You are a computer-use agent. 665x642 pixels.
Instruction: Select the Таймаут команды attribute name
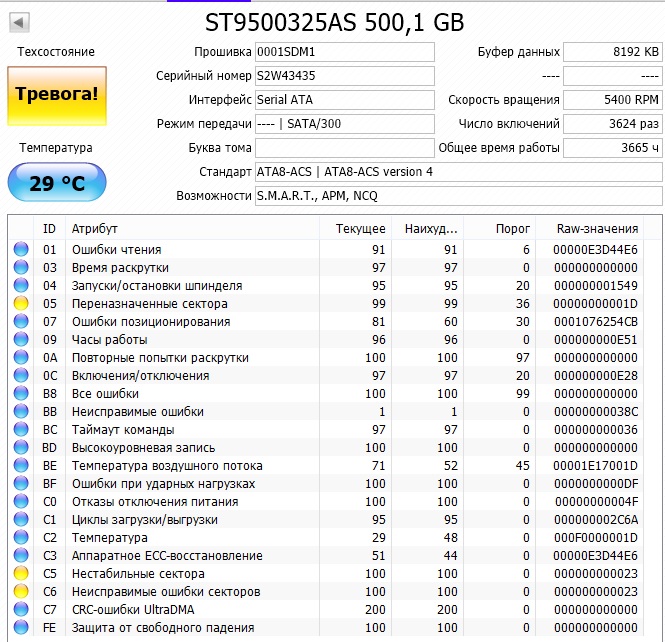(x=123, y=430)
